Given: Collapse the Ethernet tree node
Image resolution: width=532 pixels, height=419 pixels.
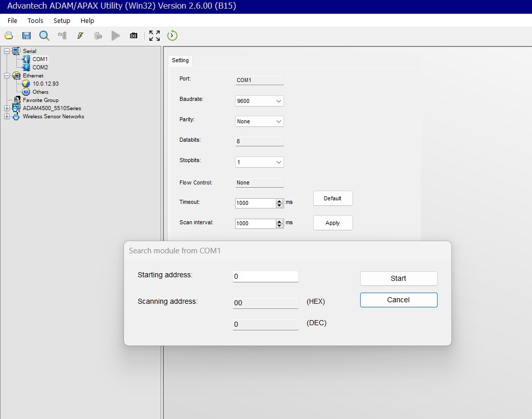Looking at the screenshot, I should [x=7, y=75].
